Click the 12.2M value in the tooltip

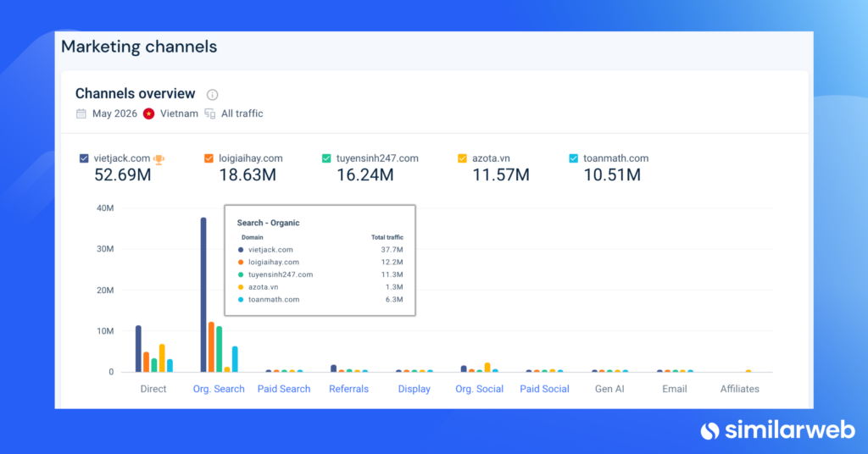click(392, 262)
